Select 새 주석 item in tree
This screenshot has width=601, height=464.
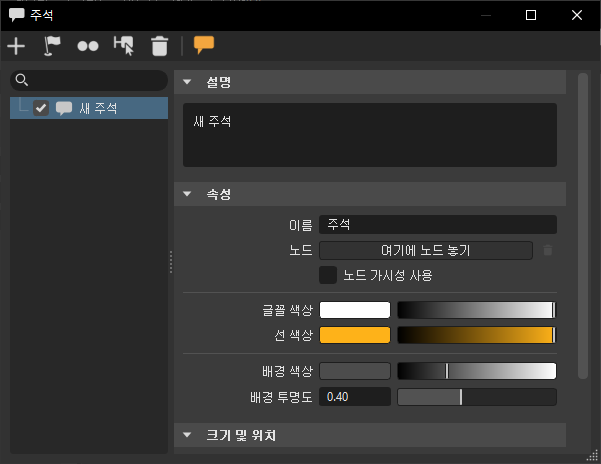pos(89,108)
